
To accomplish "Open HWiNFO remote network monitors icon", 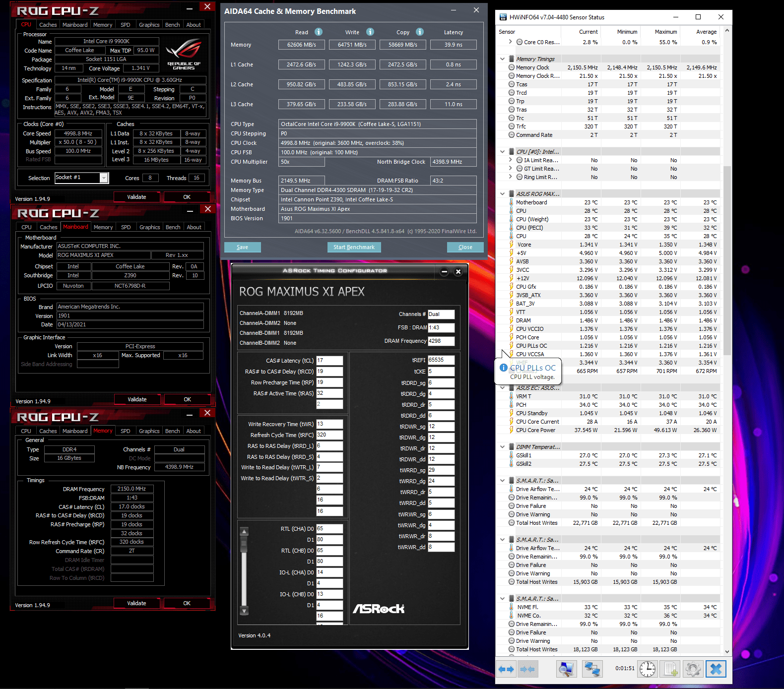I will point(592,669).
